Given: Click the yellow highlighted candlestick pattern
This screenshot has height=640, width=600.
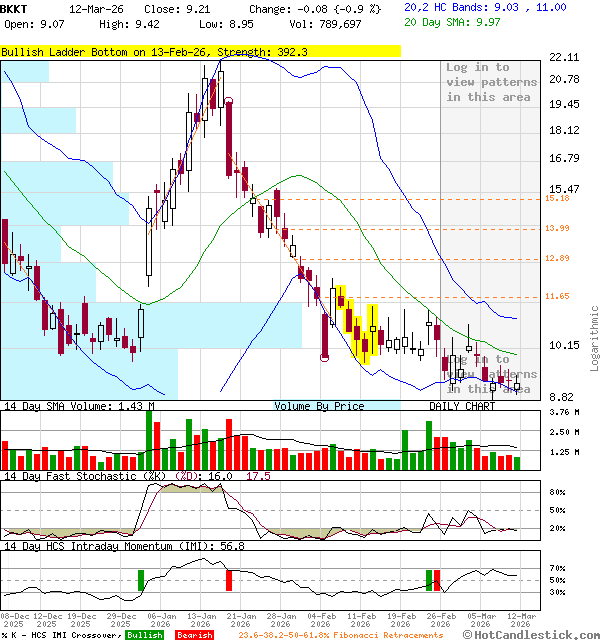Looking at the screenshot, I should pyautogui.click(x=357, y=325).
